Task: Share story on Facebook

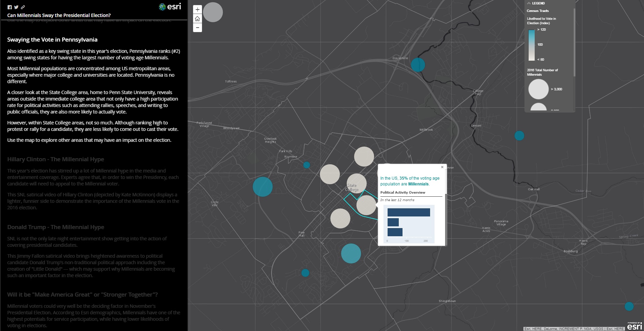Action: [x=10, y=7]
